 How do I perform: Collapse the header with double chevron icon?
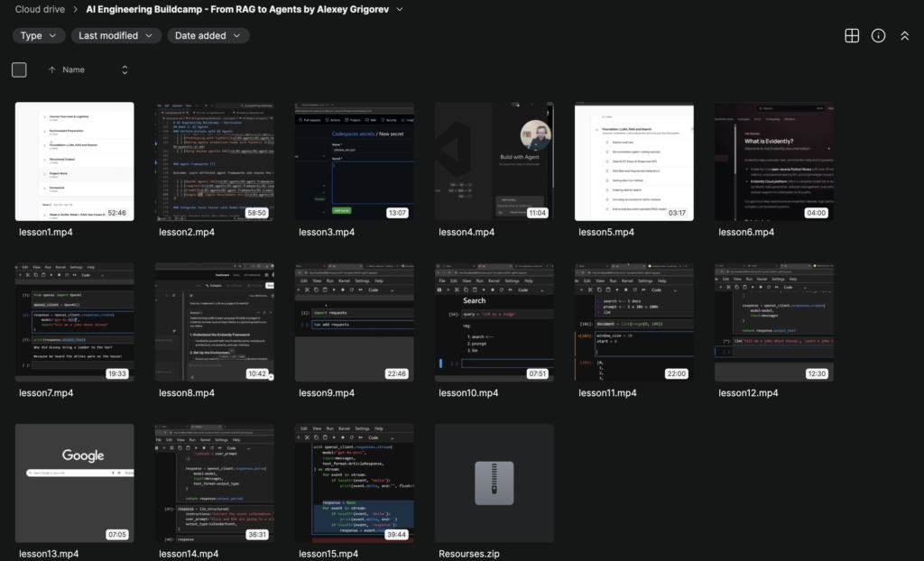(905, 35)
